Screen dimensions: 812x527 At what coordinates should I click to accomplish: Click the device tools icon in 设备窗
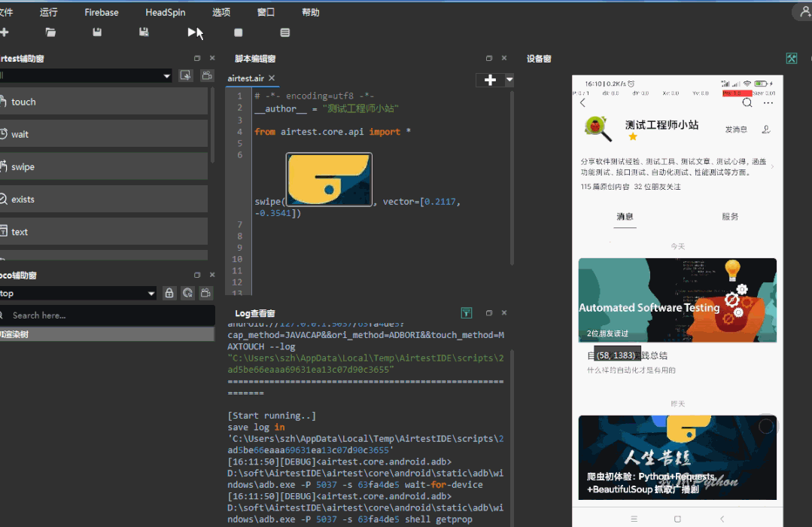[x=791, y=59]
